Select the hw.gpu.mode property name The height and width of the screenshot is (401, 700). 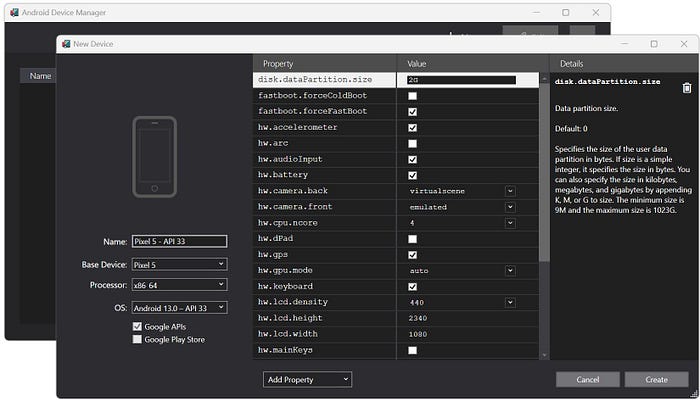pos(285,270)
